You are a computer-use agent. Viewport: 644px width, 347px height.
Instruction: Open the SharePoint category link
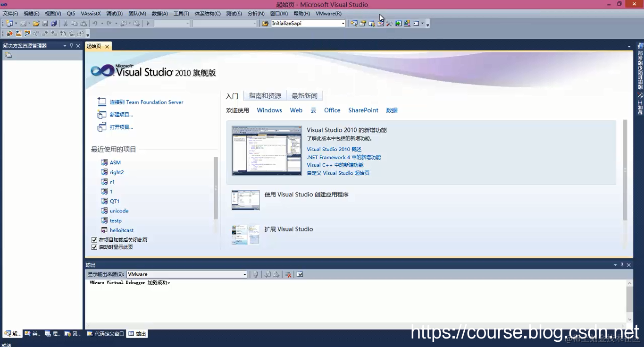[x=363, y=110]
